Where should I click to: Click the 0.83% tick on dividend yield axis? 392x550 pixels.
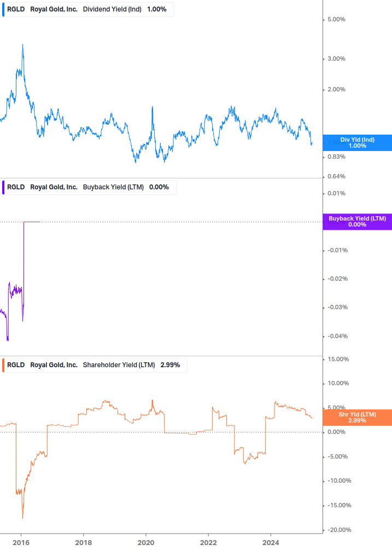[336, 157]
